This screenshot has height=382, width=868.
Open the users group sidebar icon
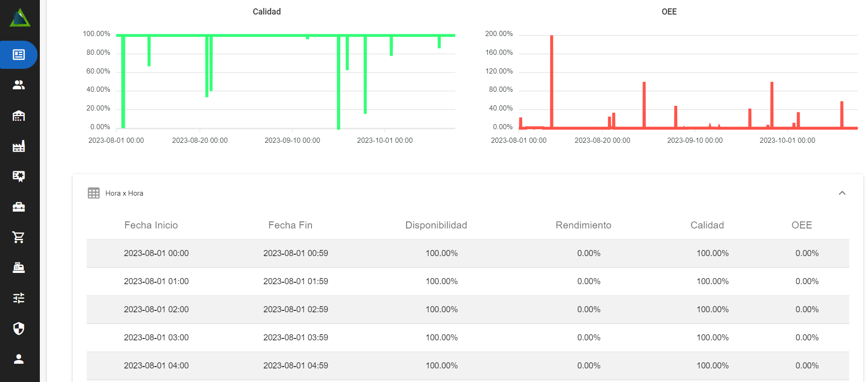point(19,85)
